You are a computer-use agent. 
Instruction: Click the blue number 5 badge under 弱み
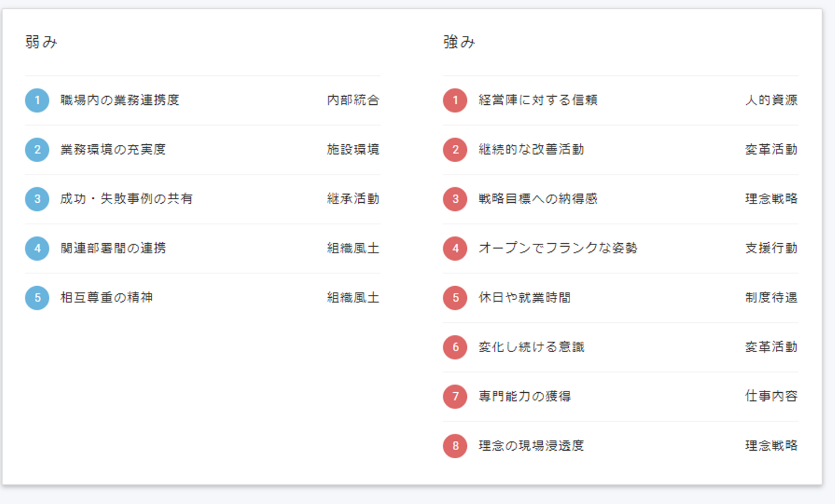point(37,298)
